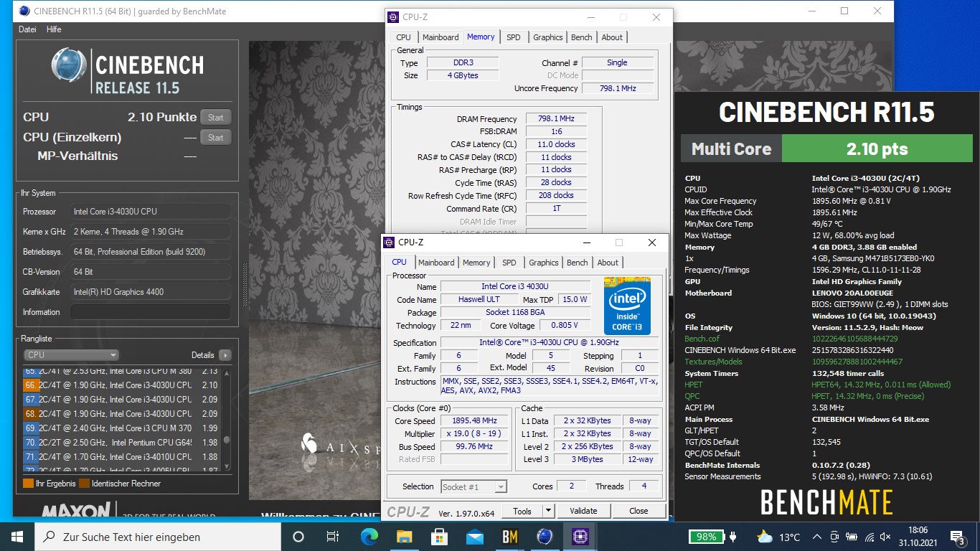Open the Datei menu
The width and height of the screenshot is (980, 551).
[27, 29]
